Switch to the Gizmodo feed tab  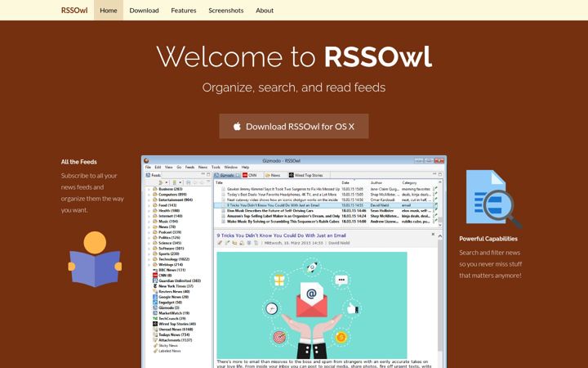coord(226,175)
